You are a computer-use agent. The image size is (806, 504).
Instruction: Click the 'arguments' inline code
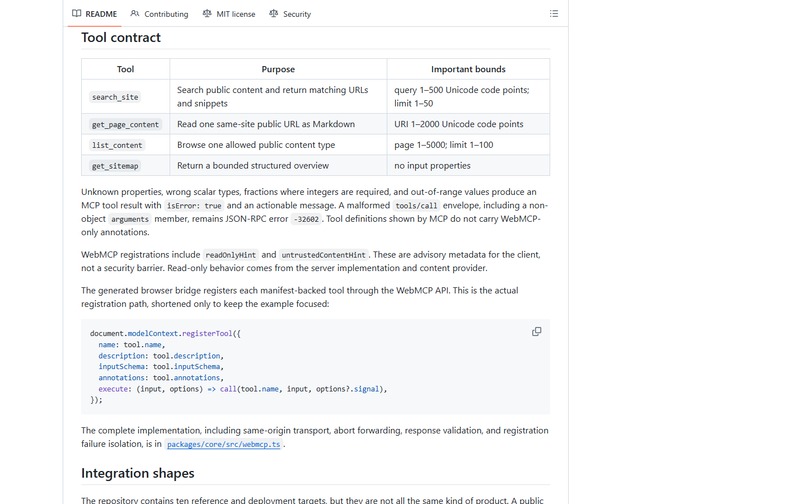(130, 219)
